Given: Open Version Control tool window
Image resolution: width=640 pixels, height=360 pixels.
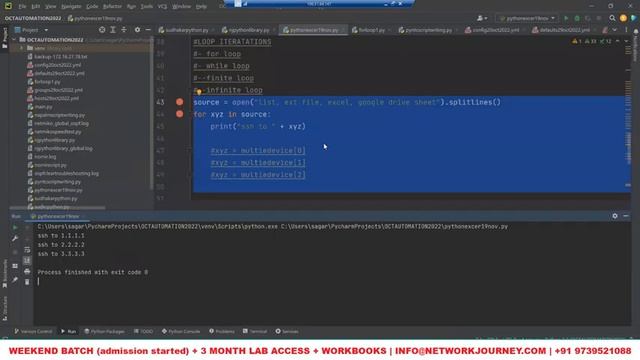Looking at the screenshot, I should click(x=33, y=331).
